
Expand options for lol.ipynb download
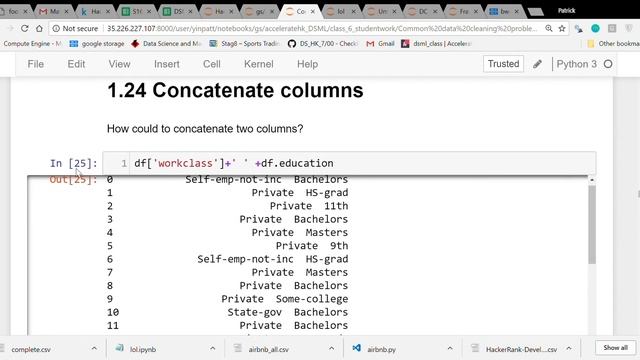(213, 349)
